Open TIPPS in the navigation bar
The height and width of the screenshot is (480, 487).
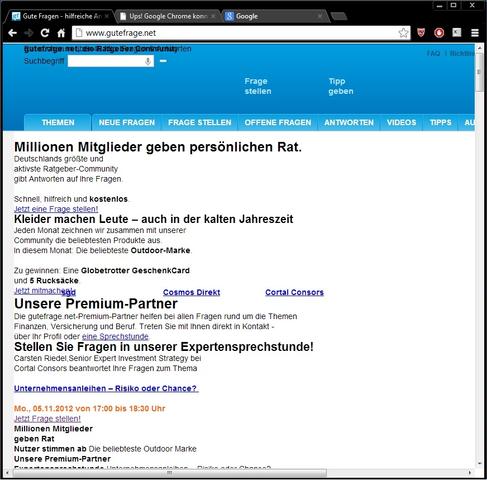pyautogui.click(x=440, y=122)
